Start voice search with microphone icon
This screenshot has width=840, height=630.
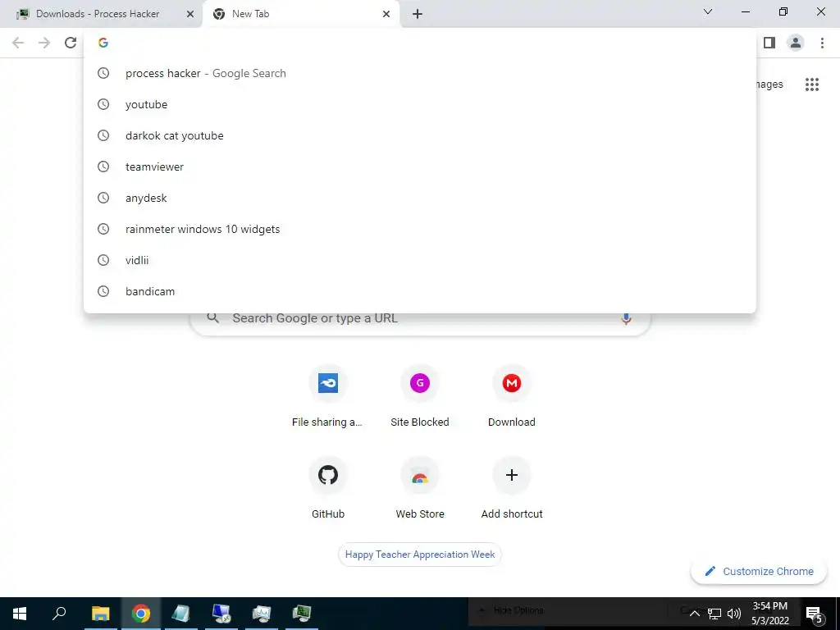point(626,319)
